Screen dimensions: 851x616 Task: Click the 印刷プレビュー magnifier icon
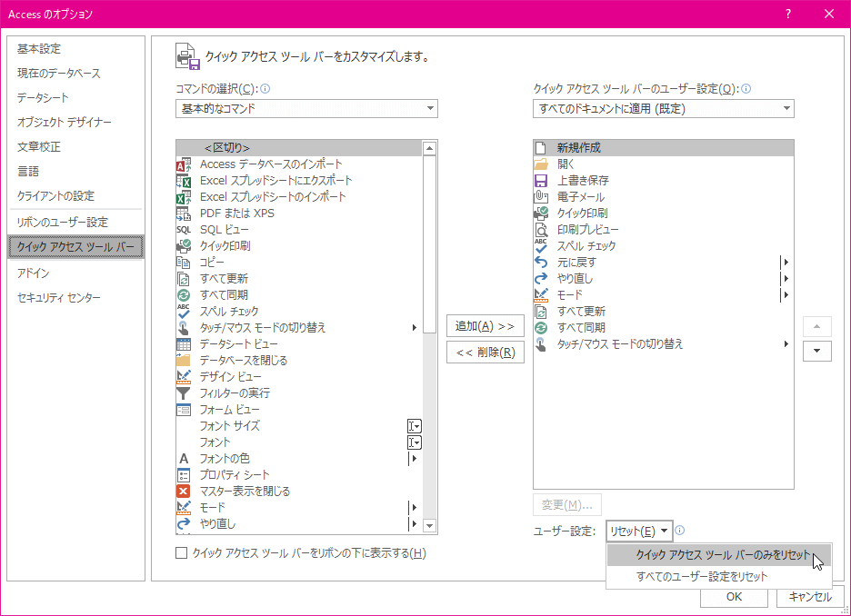click(x=541, y=229)
